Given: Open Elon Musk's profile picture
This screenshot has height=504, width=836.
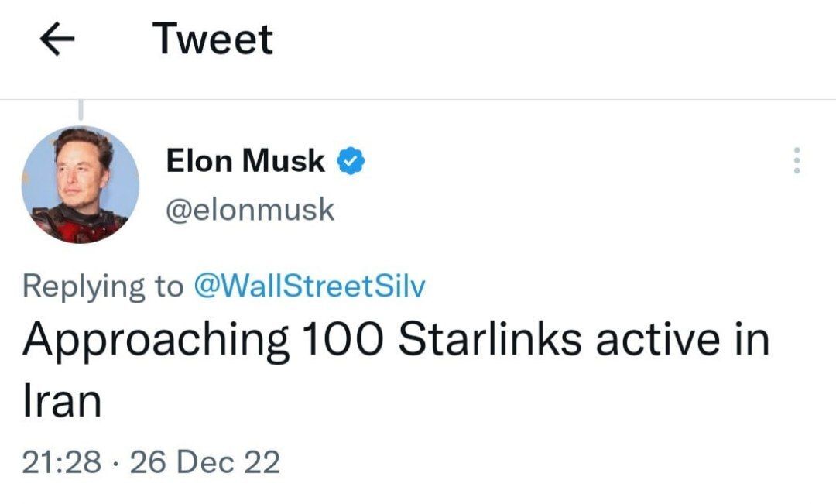Looking at the screenshot, I should pyautogui.click(x=81, y=184).
